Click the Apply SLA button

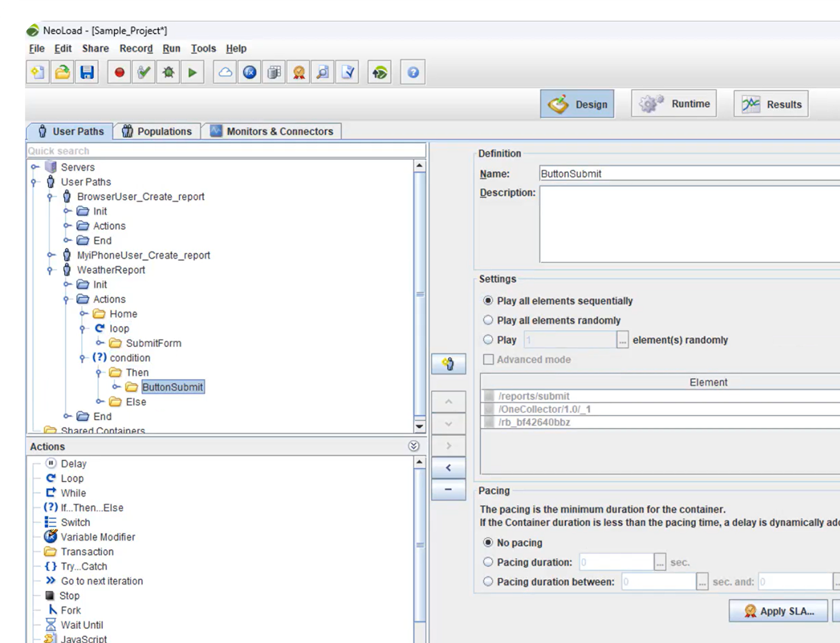778,611
